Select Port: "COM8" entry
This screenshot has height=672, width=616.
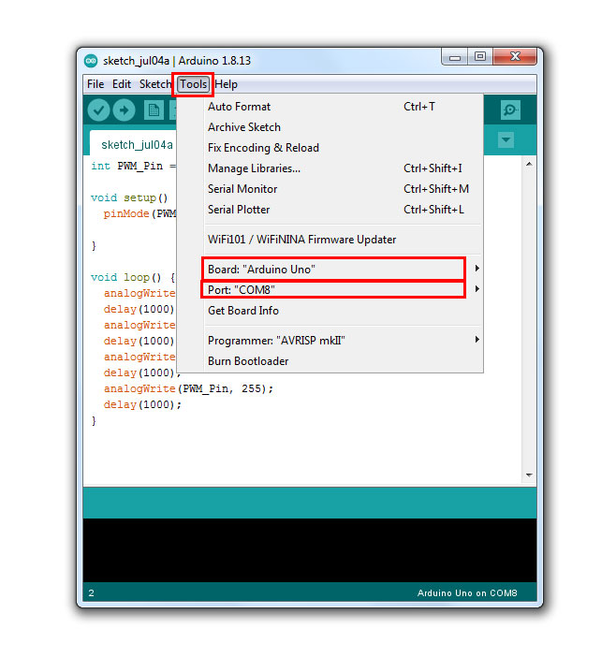click(330, 290)
